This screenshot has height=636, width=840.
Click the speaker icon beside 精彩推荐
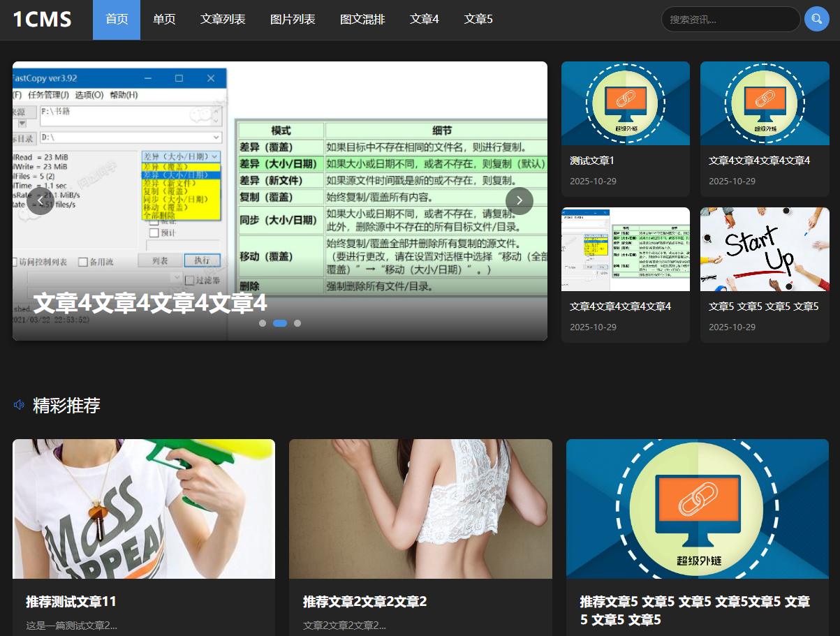[20, 405]
